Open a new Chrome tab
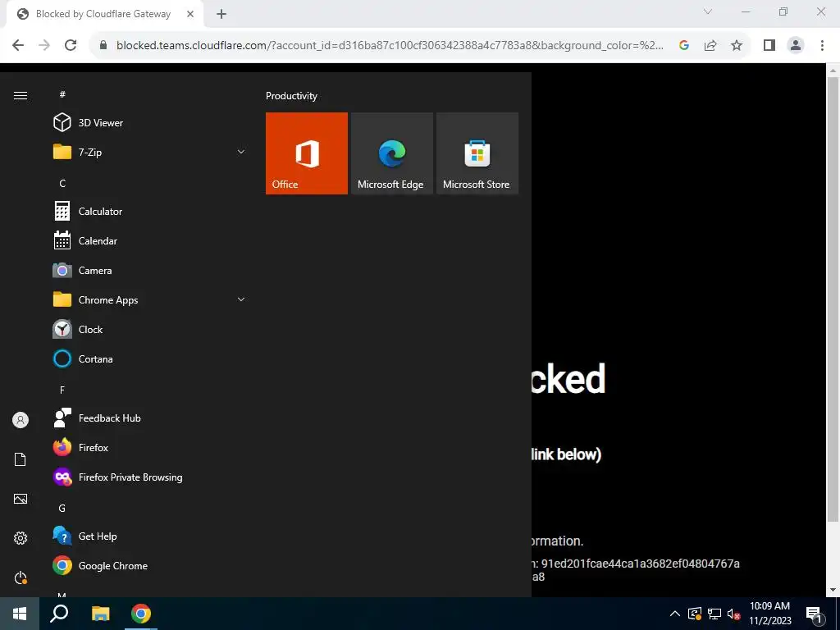 (221, 14)
